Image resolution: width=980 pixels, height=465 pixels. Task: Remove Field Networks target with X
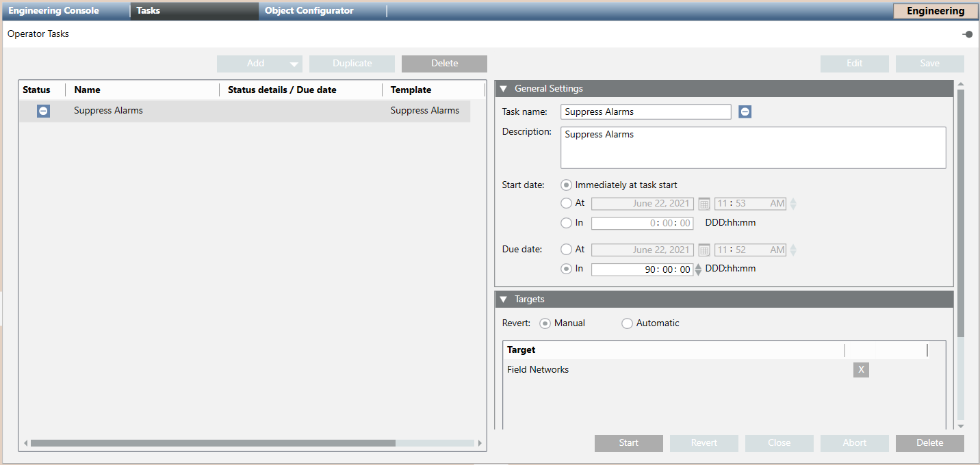pos(861,370)
